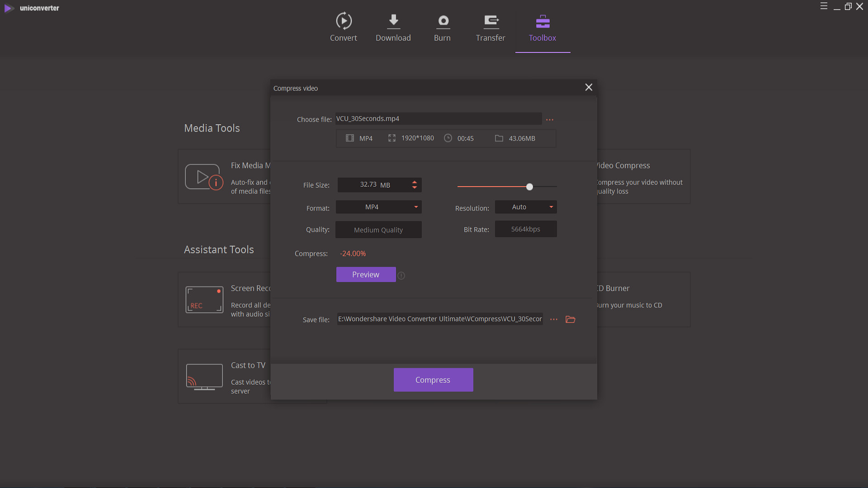Change save path with the three dots icon
This screenshot has height=488, width=868.
[x=554, y=319]
